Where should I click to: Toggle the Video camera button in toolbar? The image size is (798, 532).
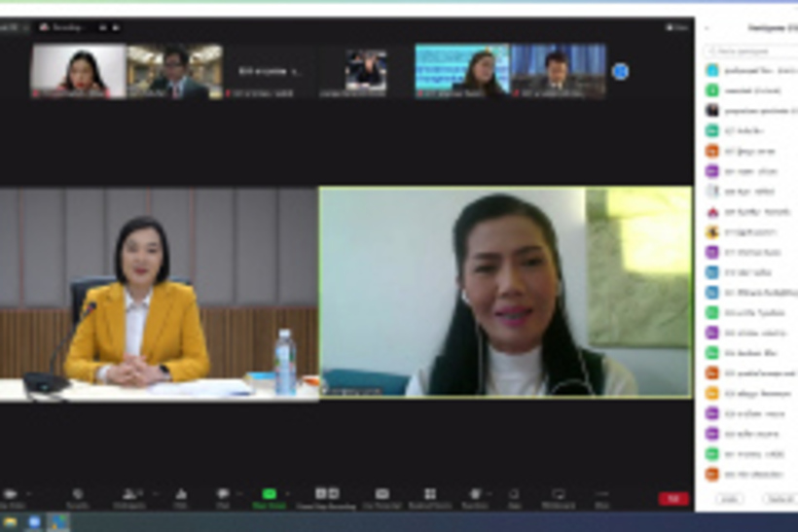click(12, 498)
